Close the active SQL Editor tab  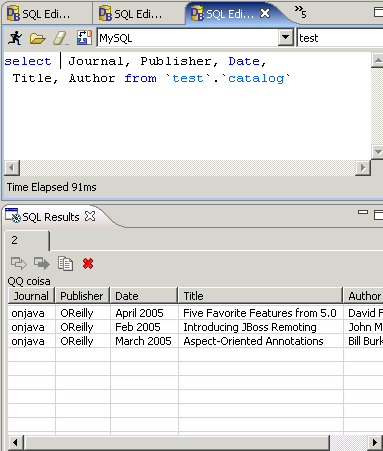click(265, 13)
